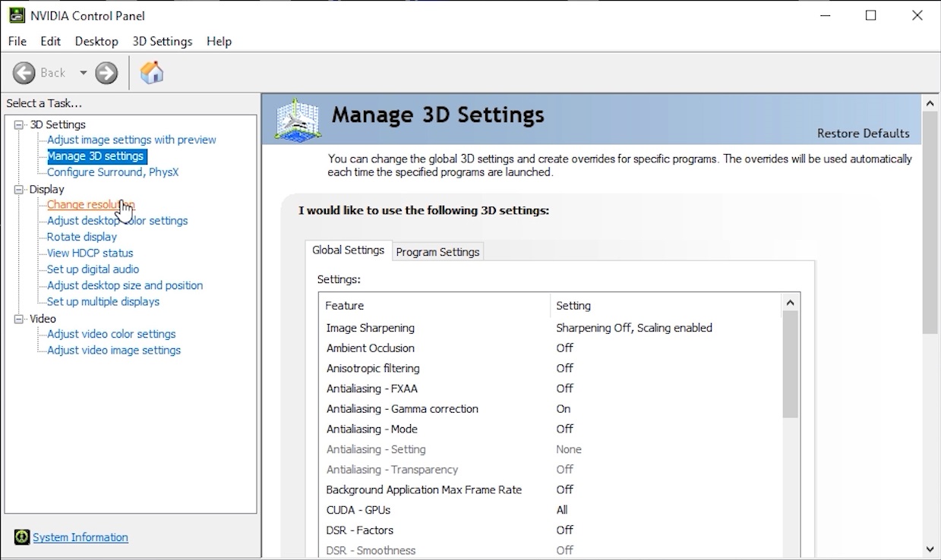The width and height of the screenshot is (941, 560).
Task: Click the System Information icon
Action: point(22,537)
